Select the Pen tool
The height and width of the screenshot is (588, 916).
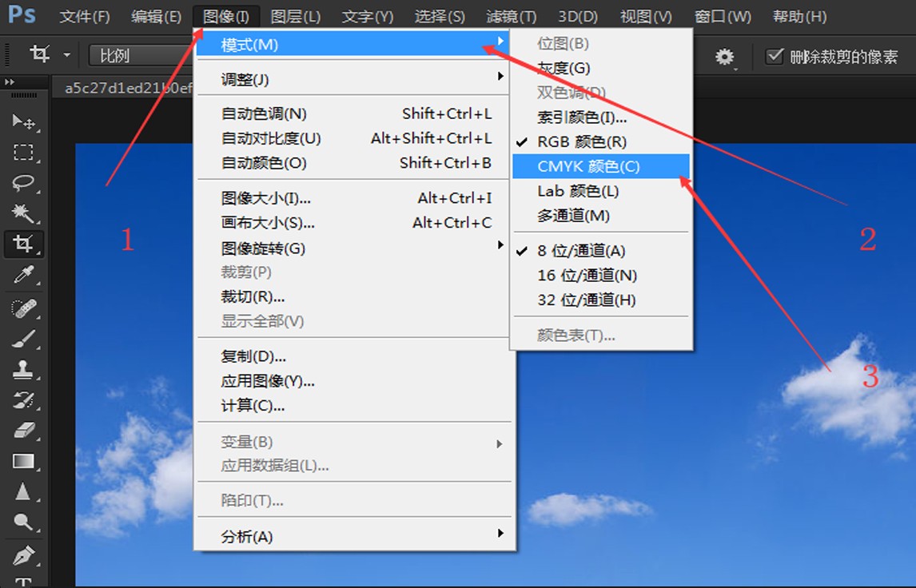point(23,555)
